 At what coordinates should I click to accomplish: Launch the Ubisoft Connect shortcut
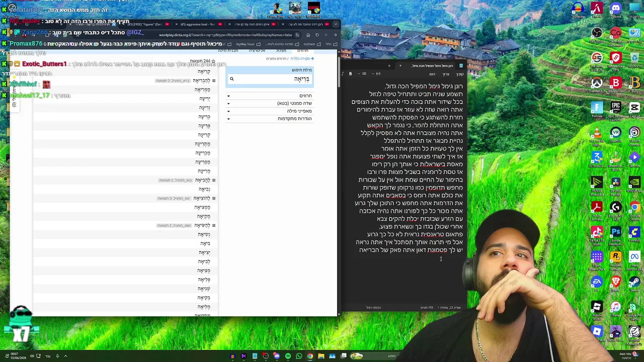click(634, 135)
